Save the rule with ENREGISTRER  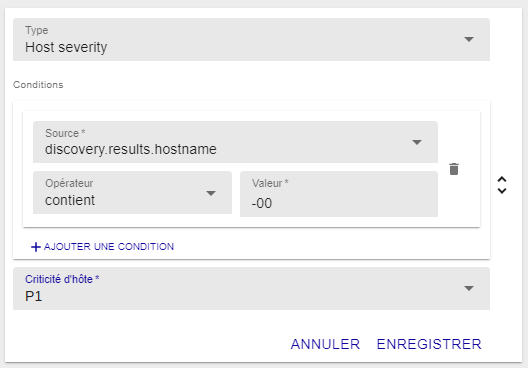click(429, 344)
